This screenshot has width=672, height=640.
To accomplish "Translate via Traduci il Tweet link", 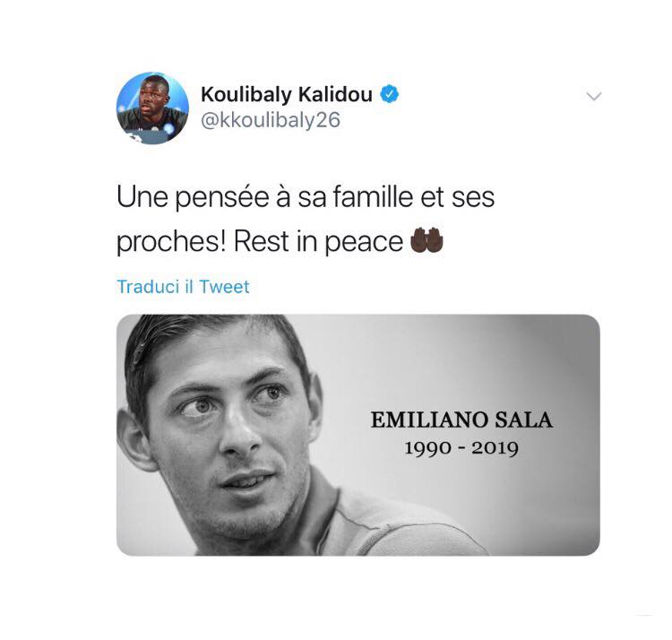I will tap(183, 287).
